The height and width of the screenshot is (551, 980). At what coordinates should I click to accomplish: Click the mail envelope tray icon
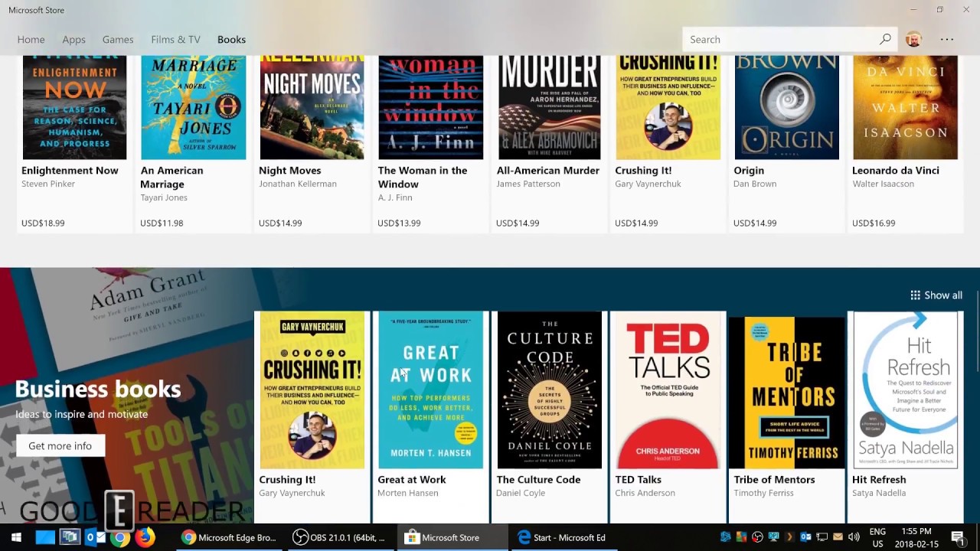click(x=838, y=537)
